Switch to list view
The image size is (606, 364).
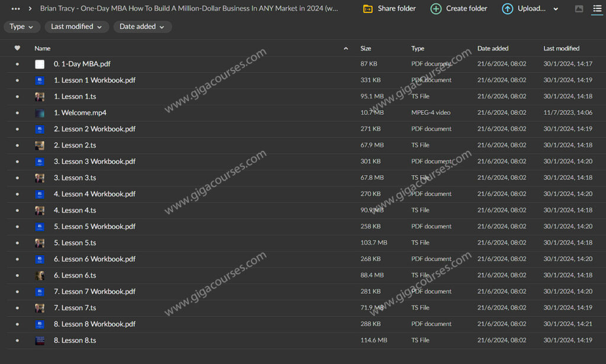[x=597, y=9]
